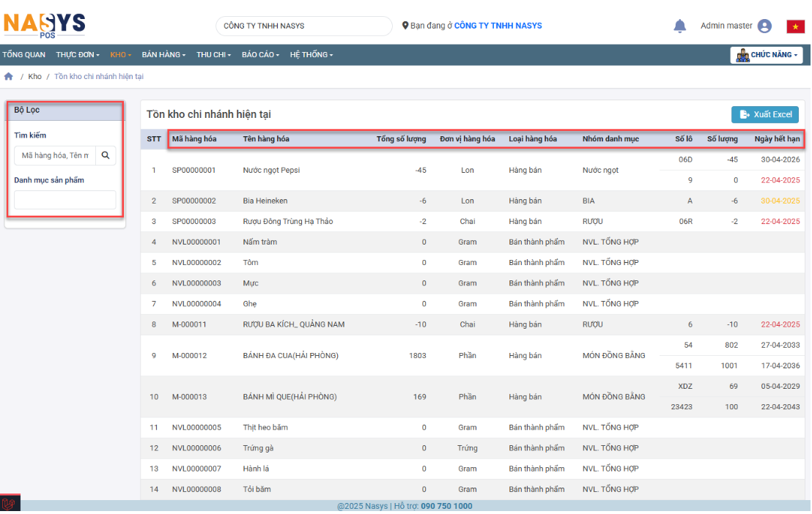Open the HỆ THỐNG menu
The image size is (812, 514).
click(x=311, y=55)
